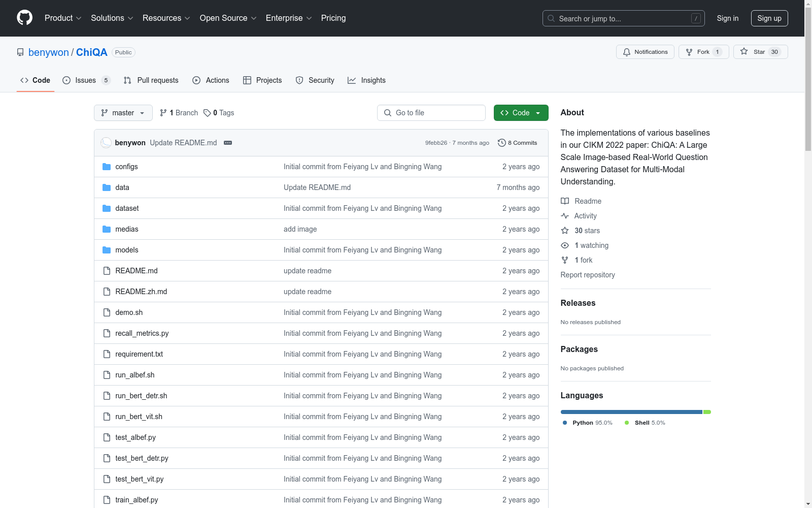
Task: Open the master branch selector
Action: [x=123, y=113]
